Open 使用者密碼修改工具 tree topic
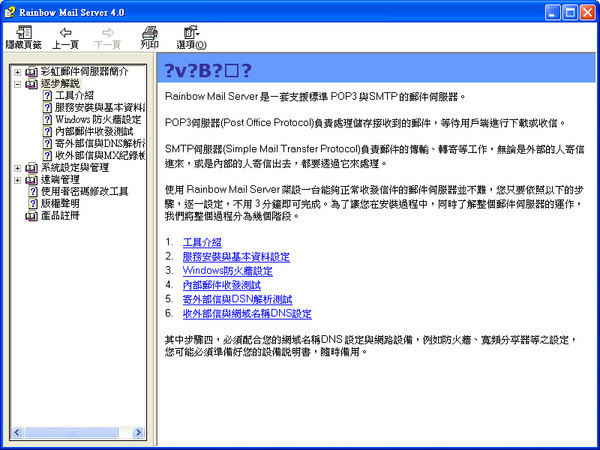Screen dimensions: 600x450 pyautogui.click(x=85, y=192)
